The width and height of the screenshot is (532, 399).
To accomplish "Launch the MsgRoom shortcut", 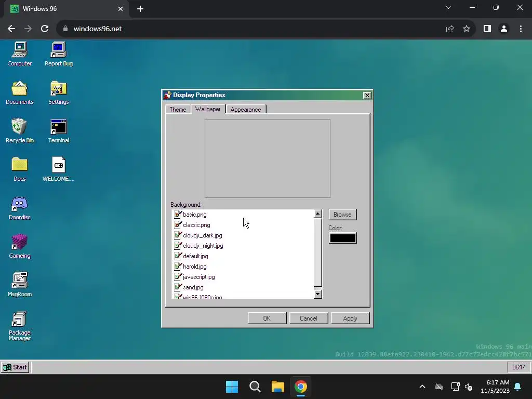I will pyautogui.click(x=20, y=284).
